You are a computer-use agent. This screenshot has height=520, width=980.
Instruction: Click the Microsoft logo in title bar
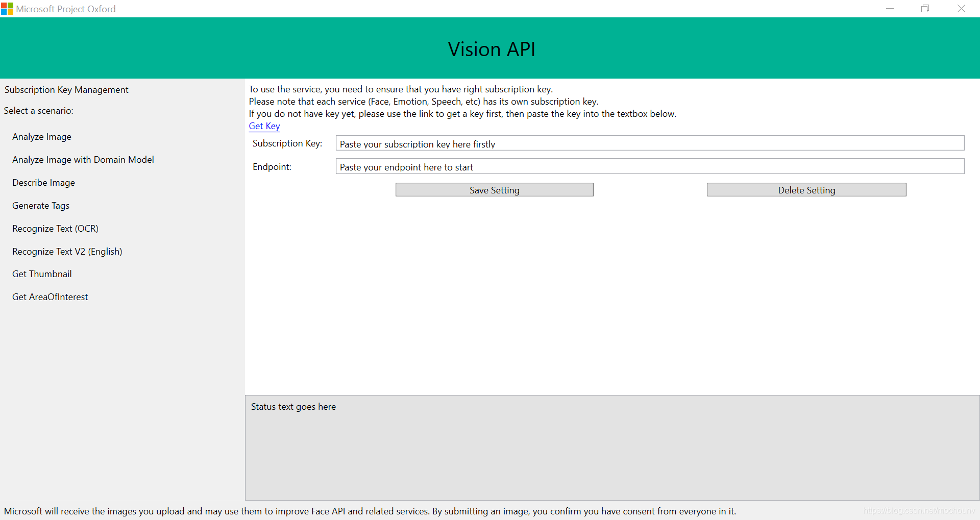pos(7,9)
